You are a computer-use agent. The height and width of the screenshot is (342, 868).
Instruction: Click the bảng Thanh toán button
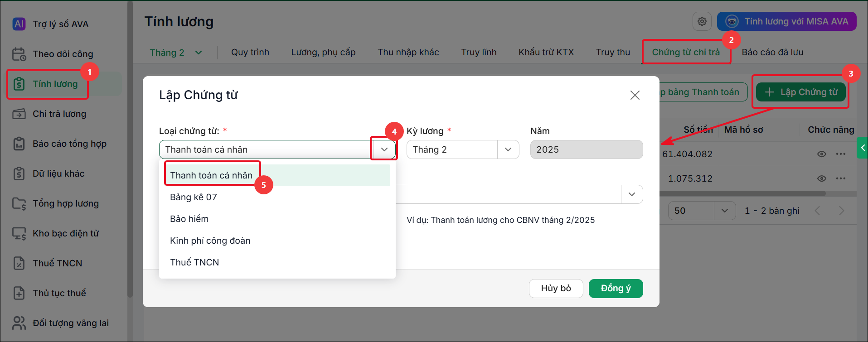[703, 92]
